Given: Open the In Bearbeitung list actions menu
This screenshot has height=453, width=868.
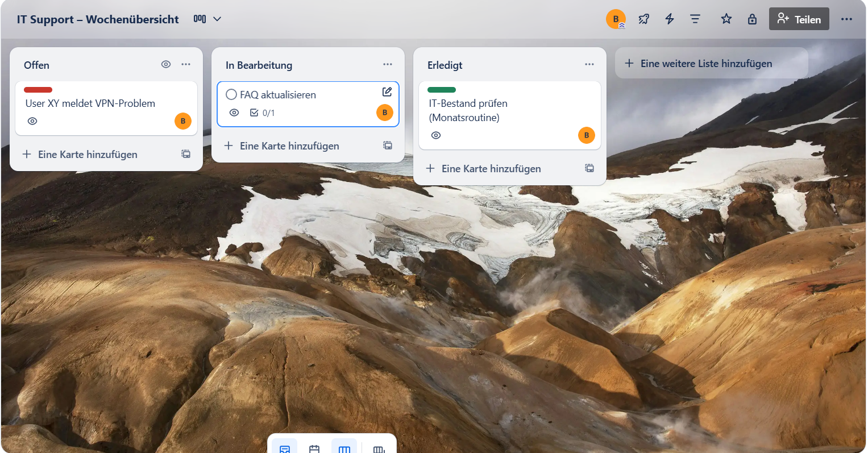Looking at the screenshot, I should 388,65.
